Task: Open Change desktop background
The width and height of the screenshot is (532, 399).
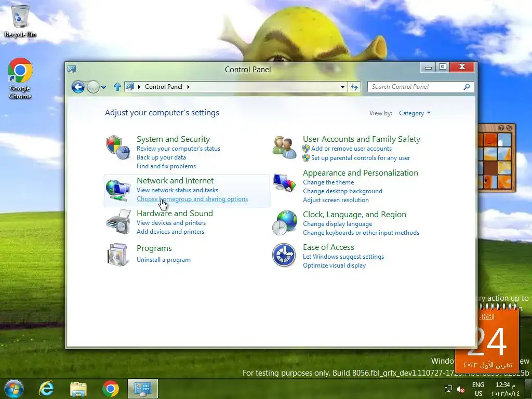Action: (x=342, y=191)
